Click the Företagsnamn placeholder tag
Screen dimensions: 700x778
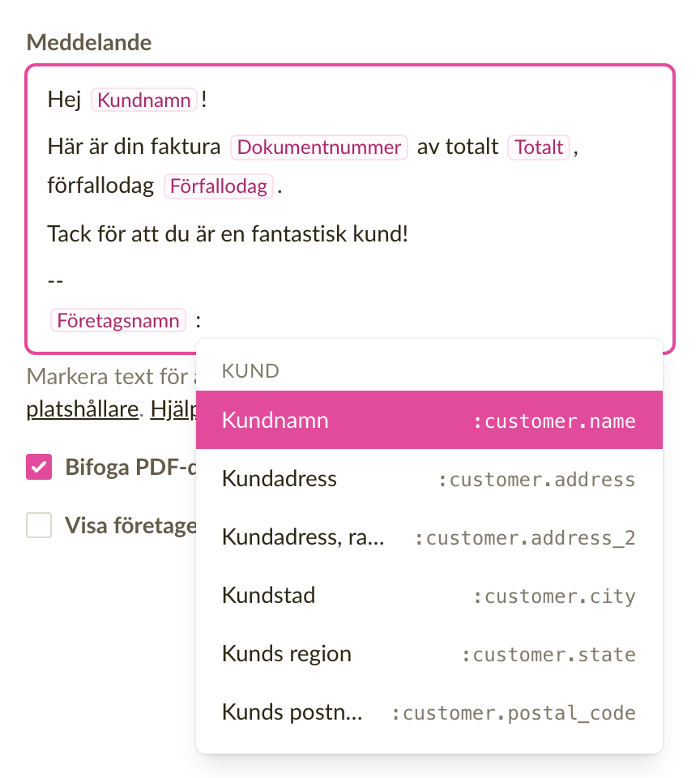(118, 320)
